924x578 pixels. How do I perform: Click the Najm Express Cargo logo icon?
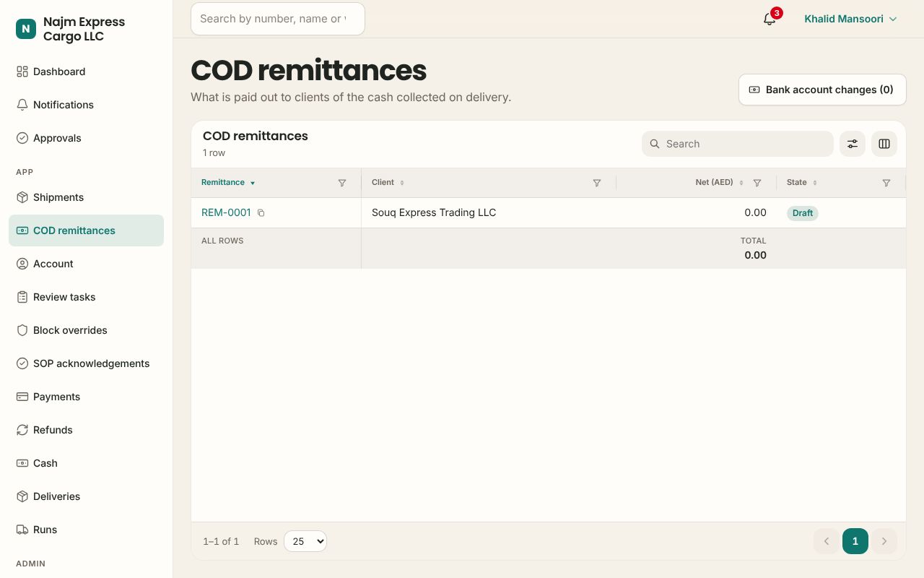pyautogui.click(x=26, y=29)
